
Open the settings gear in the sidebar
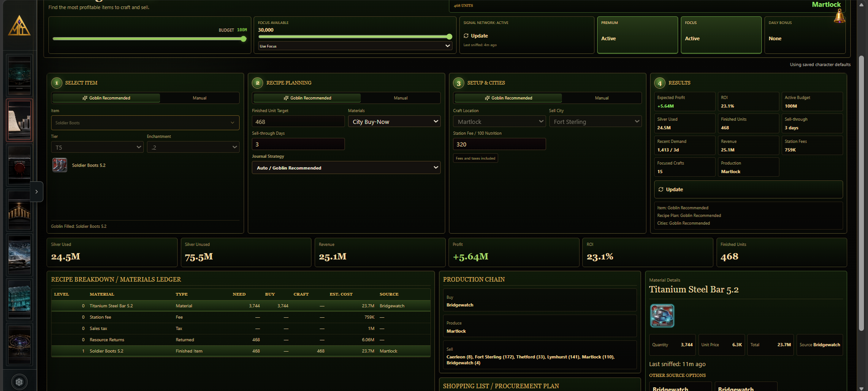19,382
